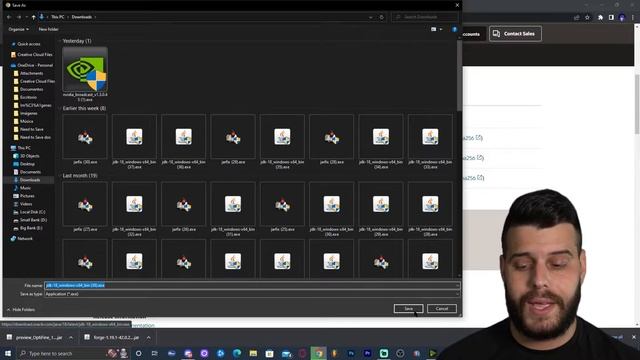Image resolution: width=640 pixels, height=360 pixels.
Task: Open the recent locations dropdown arrow
Action: tap(27, 17)
